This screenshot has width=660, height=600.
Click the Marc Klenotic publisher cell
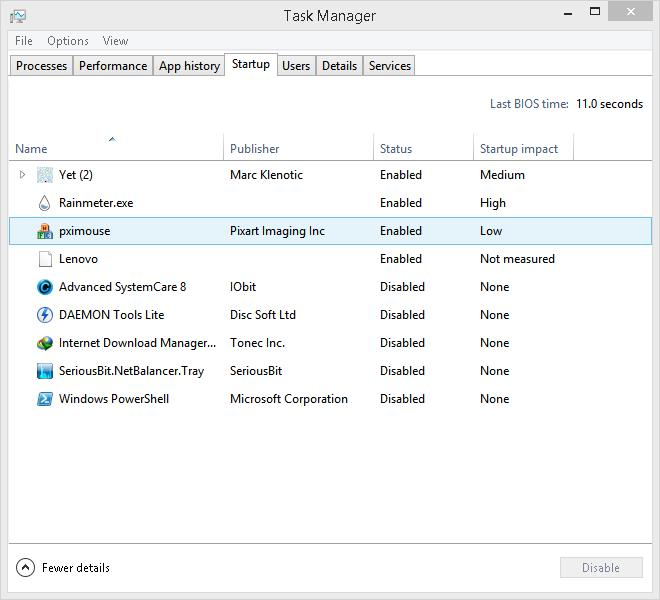click(x=266, y=175)
